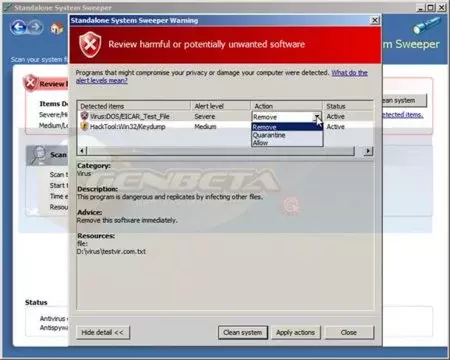
Task: Click the red review shield icon in background window
Action: coord(30,83)
